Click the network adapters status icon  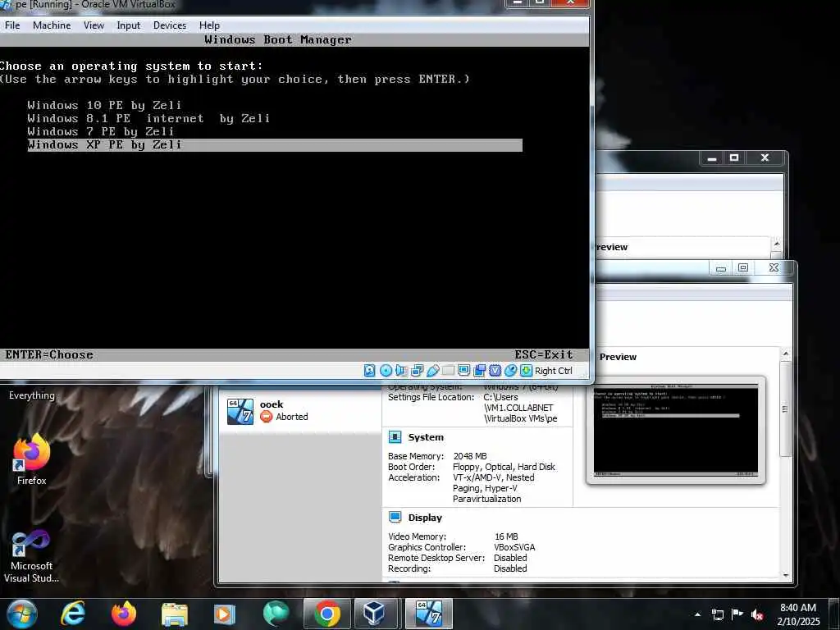click(418, 371)
